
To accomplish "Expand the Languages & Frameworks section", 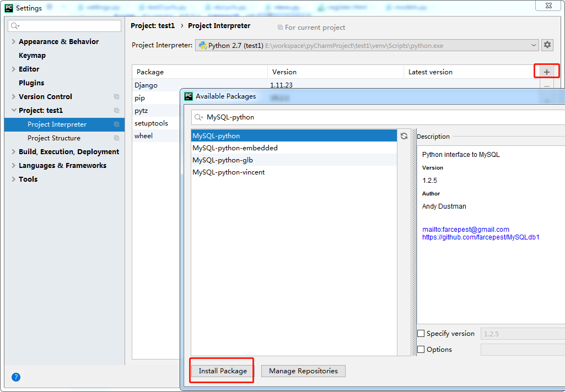I will pos(14,166).
